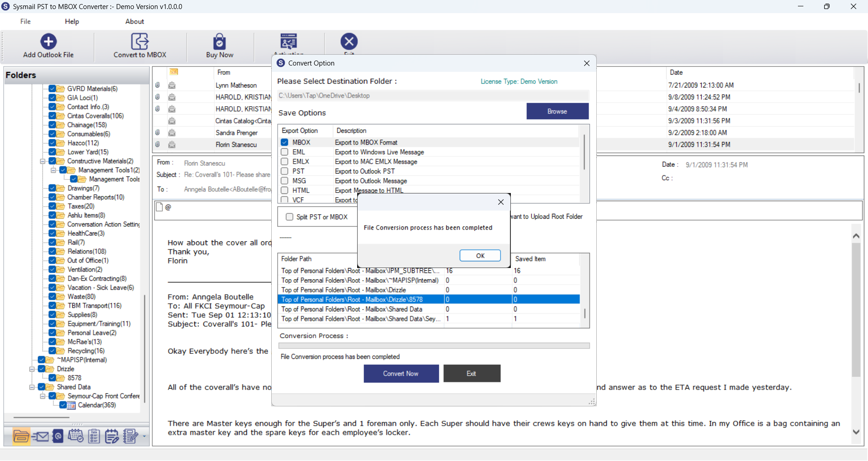Click the Conversion Process progress bar
Viewport: 868px width, 461px height.
pyautogui.click(x=434, y=346)
